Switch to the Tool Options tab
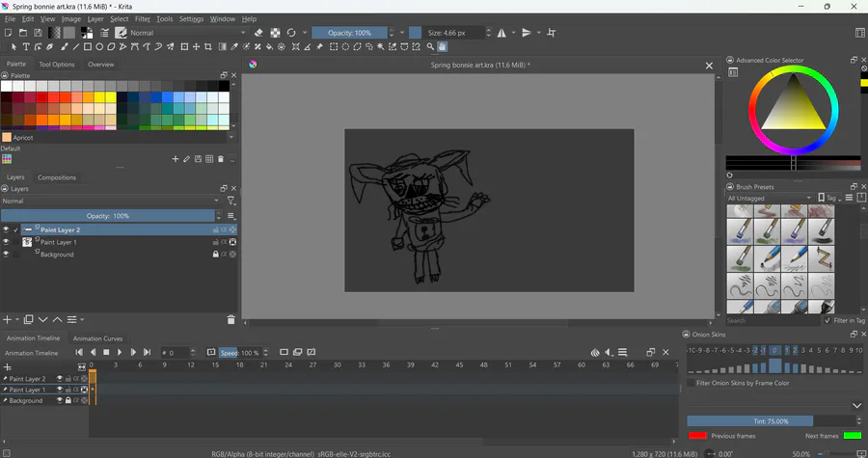 coord(57,65)
